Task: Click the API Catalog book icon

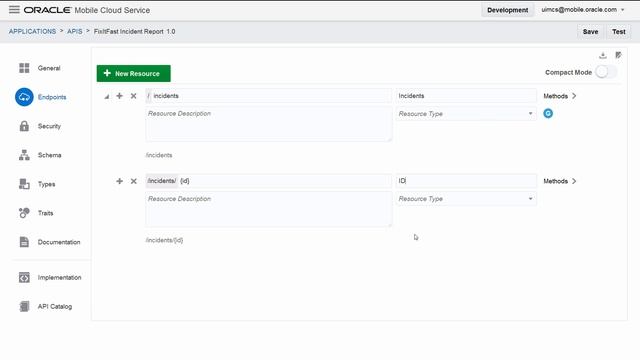Action: 24,307
